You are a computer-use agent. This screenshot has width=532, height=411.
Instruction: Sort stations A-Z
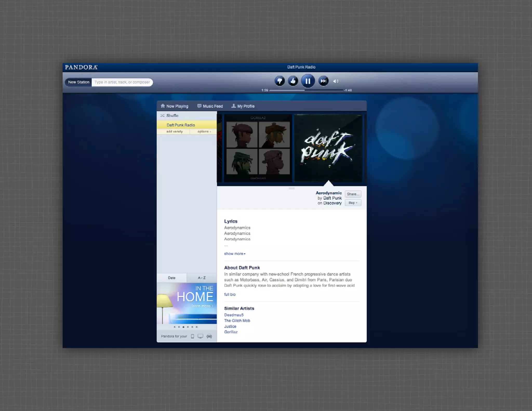[x=202, y=278]
